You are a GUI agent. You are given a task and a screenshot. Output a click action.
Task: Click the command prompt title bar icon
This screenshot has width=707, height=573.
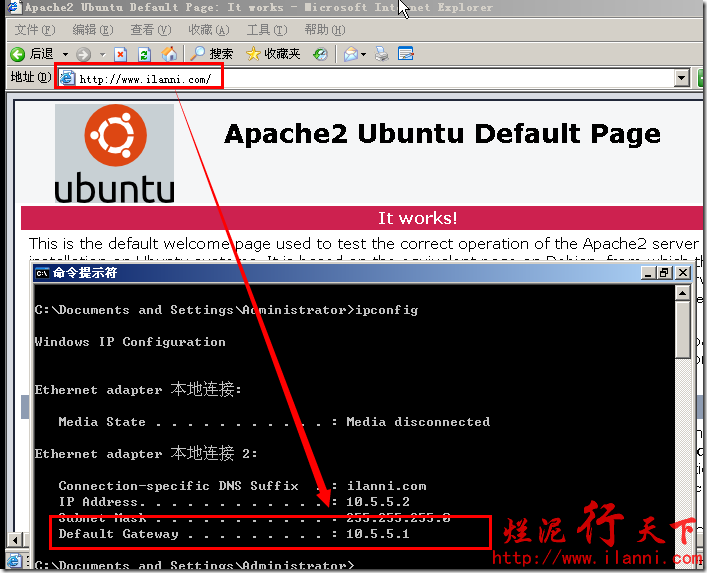coord(42,272)
